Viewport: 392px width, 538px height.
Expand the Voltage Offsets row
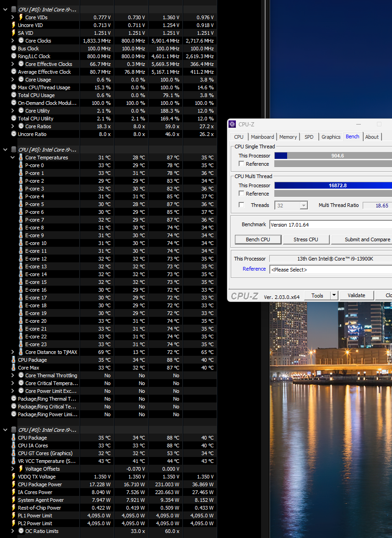click(13, 469)
